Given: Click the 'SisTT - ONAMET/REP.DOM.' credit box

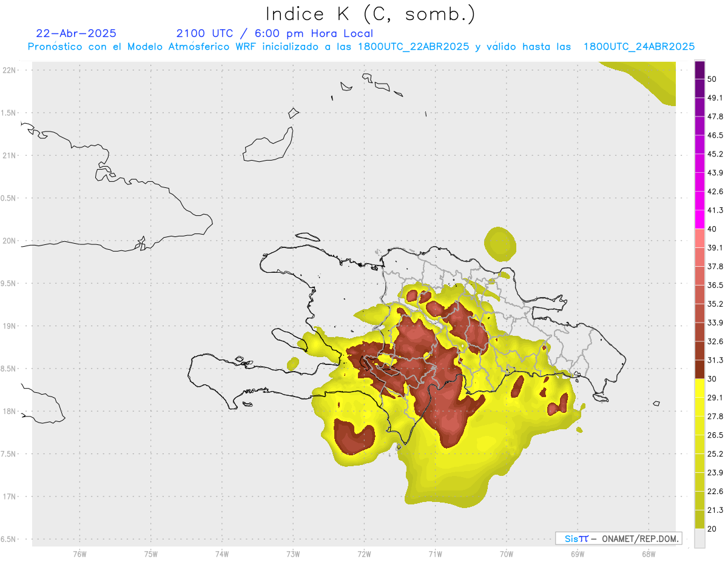Looking at the screenshot, I should click(619, 538).
